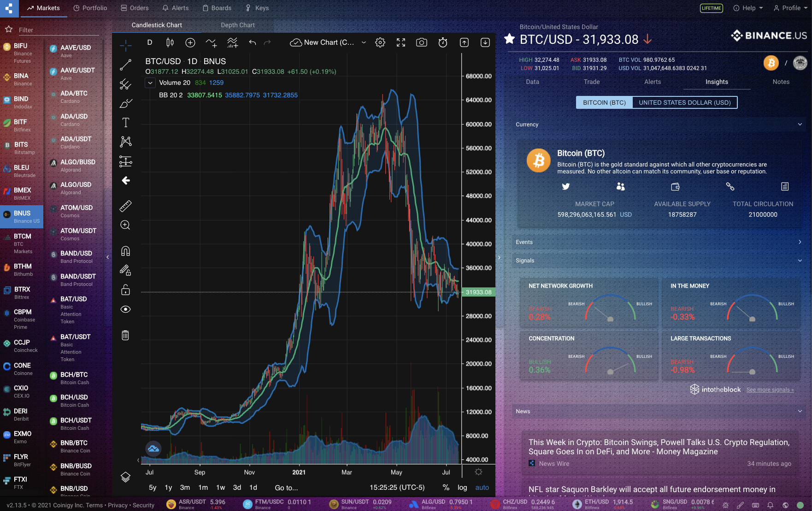
Task: Collapse the markets sidebar arrow
Action: pyautogui.click(x=107, y=257)
